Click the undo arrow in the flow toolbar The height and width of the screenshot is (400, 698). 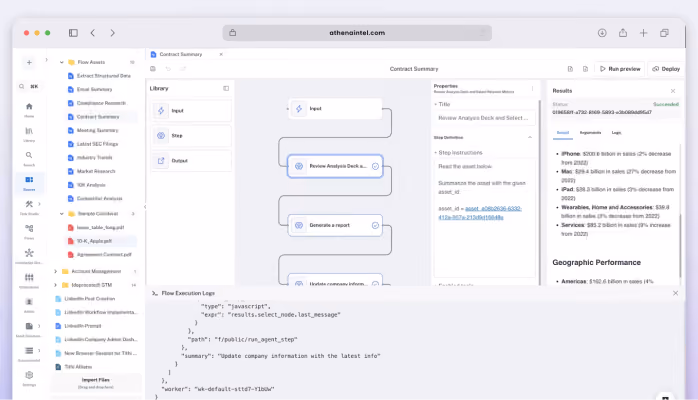[168, 69]
